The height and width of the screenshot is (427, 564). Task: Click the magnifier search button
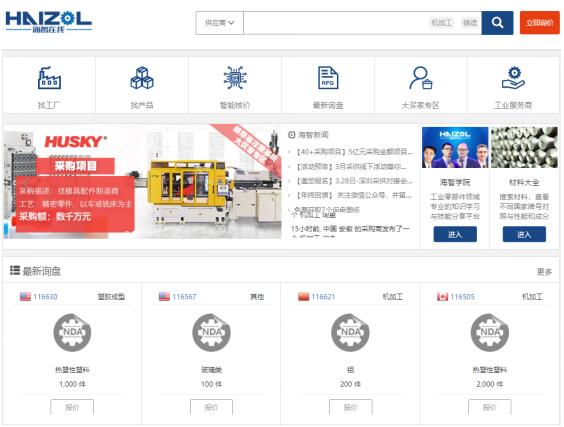tap(497, 23)
